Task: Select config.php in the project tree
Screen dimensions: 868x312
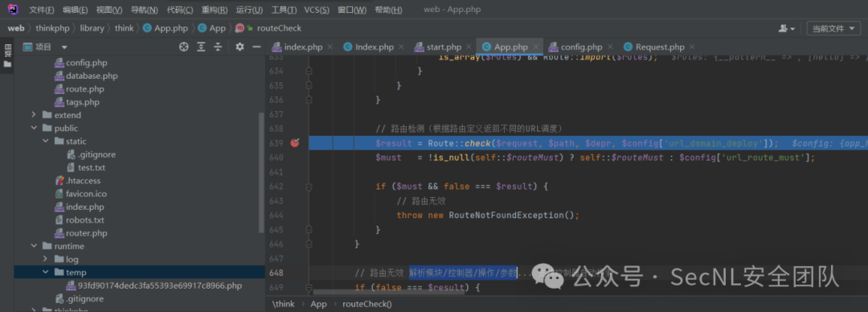Action: 81,63
